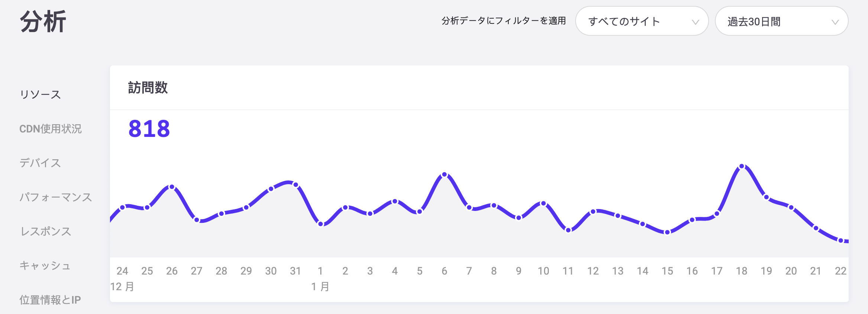868x314 pixels.
Task: Expand the site selector chevron arrow
Action: (x=696, y=22)
